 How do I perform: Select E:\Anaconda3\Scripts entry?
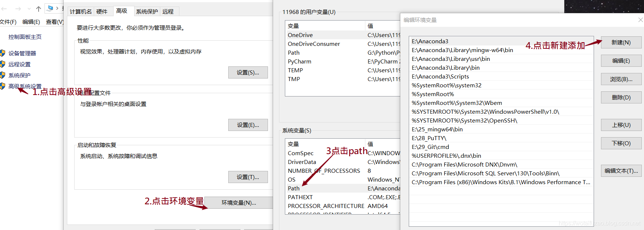(x=501, y=76)
